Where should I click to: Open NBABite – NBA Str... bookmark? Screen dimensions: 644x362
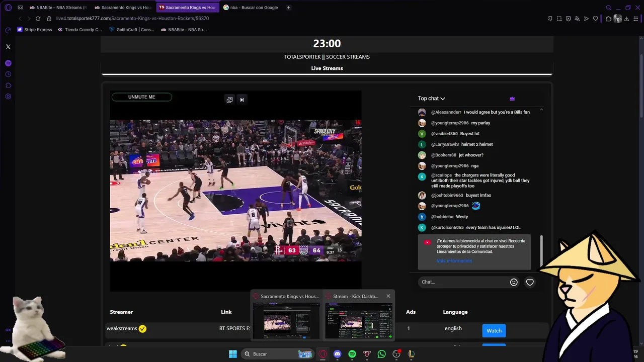[184, 30]
